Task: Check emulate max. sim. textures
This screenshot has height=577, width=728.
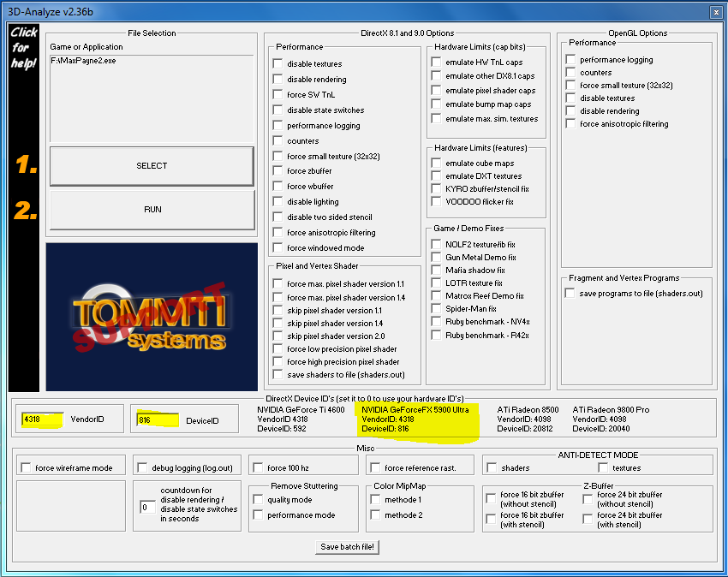Action: (x=436, y=118)
